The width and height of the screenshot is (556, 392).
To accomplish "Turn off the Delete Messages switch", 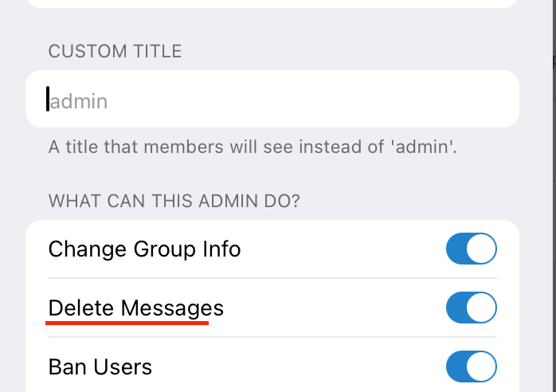I will (x=471, y=308).
